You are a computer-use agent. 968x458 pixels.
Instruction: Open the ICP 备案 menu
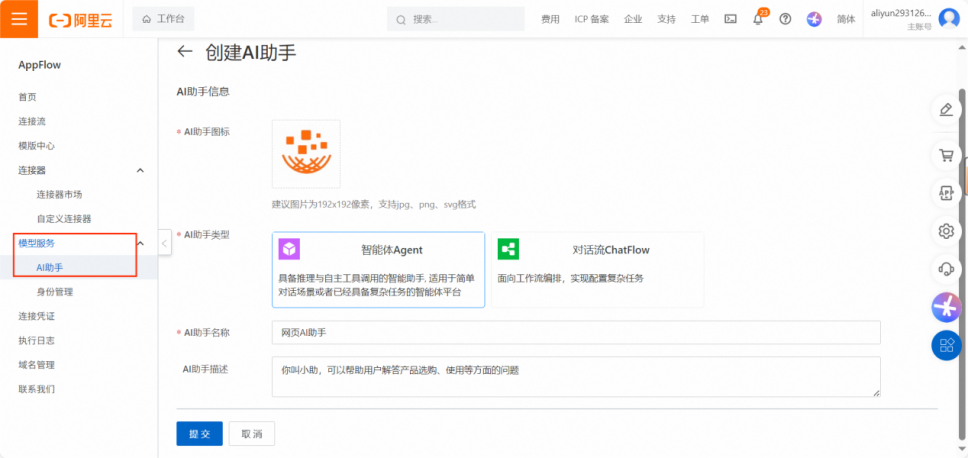point(591,19)
